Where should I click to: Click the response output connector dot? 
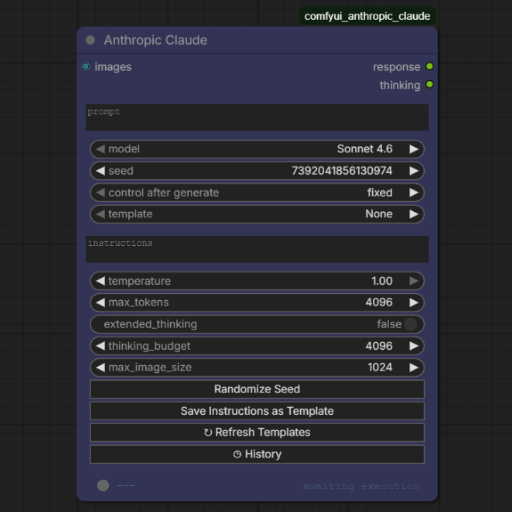[430, 66]
